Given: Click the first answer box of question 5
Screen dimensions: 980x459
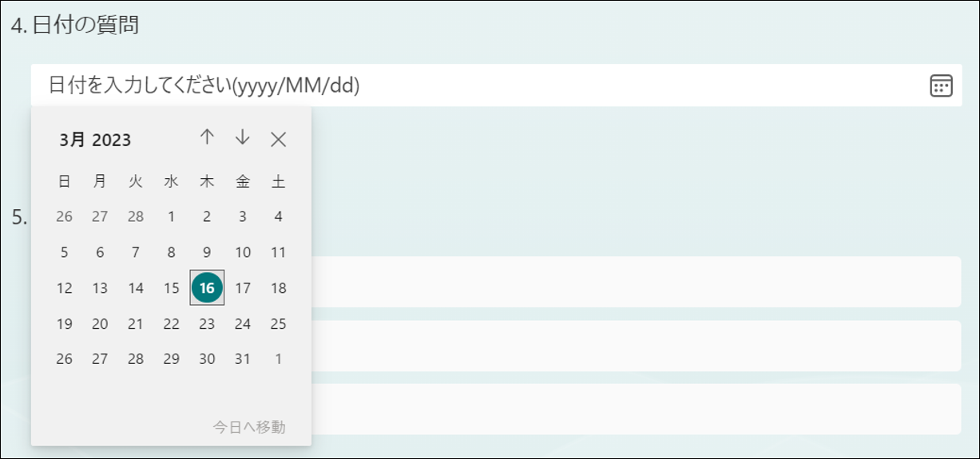Looking at the screenshot, I should (636, 282).
